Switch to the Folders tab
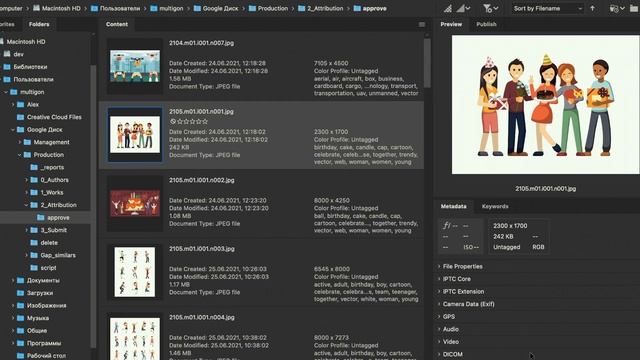This screenshot has height=360, width=640. tap(39, 24)
